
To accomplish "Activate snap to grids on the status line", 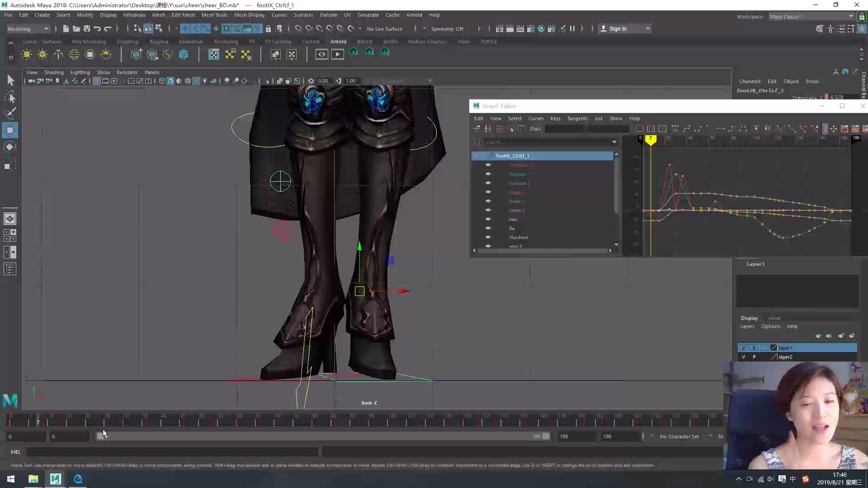I will pos(185,28).
